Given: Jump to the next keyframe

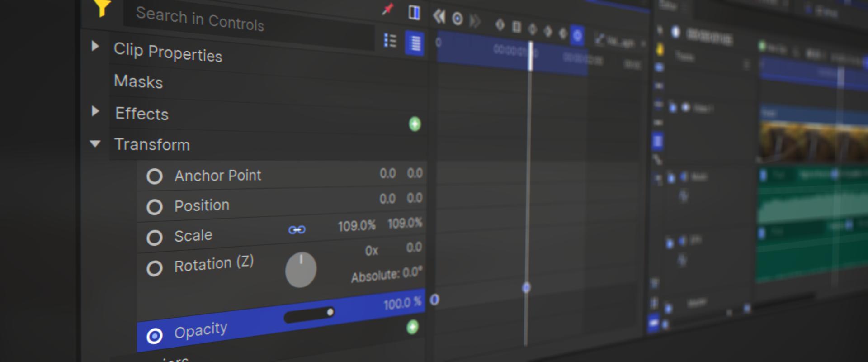Looking at the screenshot, I should [475, 21].
